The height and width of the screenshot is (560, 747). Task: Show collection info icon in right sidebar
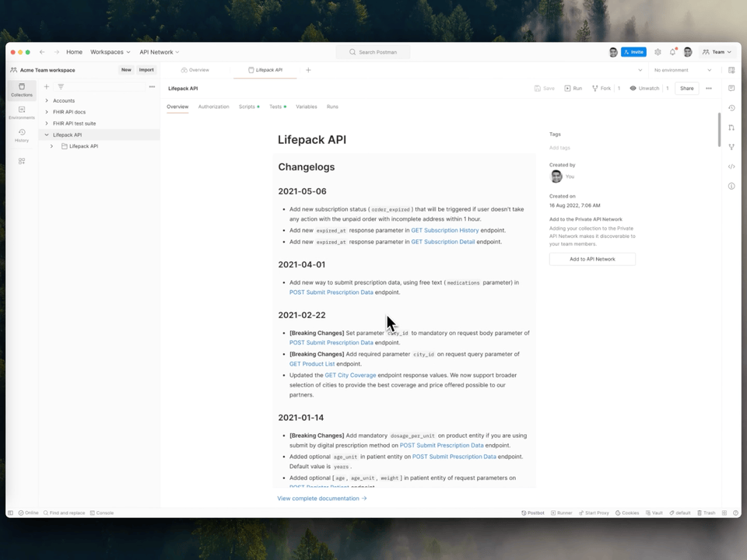(731, 186)
